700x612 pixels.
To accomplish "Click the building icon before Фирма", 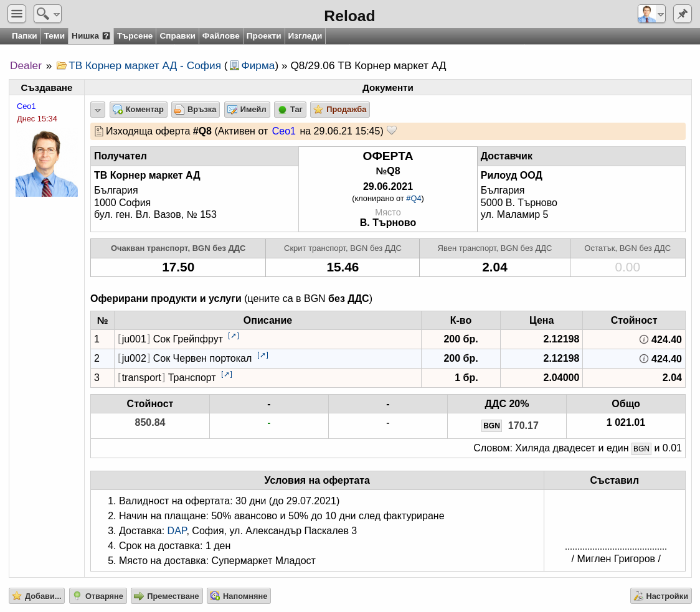I will point(234,65).
